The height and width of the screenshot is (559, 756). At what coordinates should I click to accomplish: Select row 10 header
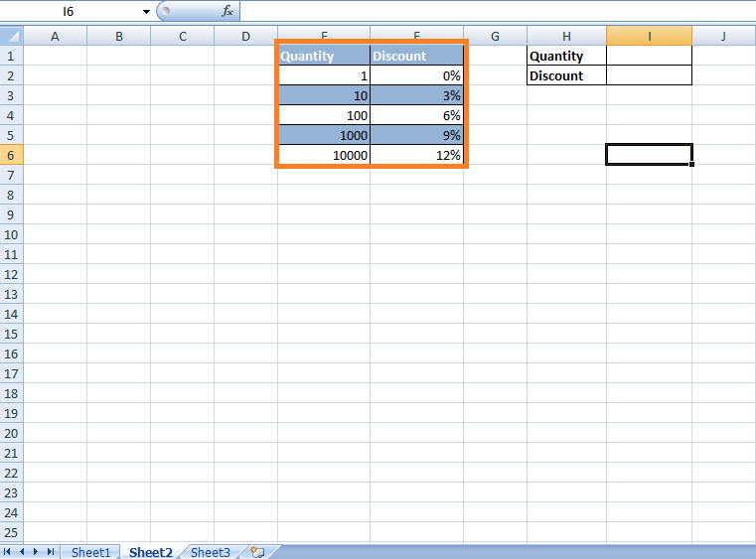point(11,234)
